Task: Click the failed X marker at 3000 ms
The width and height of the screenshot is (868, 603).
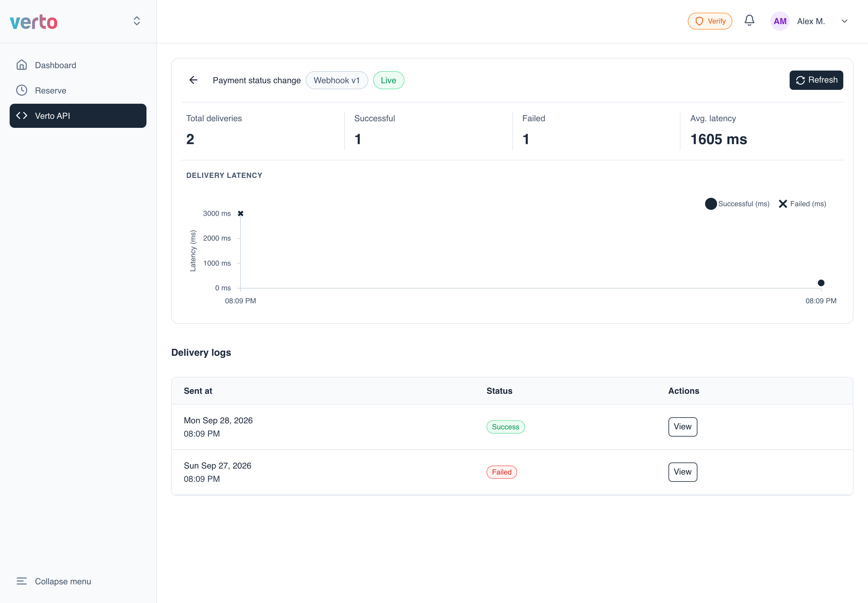Action: 241,213
